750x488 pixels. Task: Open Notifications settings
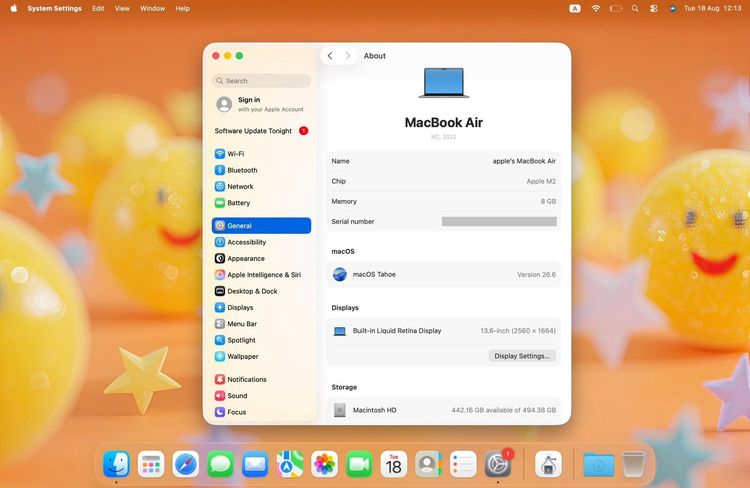pyautogui.click(x=261, y=379)
